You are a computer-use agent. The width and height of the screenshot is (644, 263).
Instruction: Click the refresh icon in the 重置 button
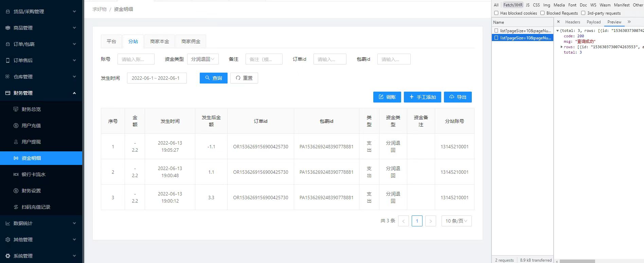[x=238, y=78]
